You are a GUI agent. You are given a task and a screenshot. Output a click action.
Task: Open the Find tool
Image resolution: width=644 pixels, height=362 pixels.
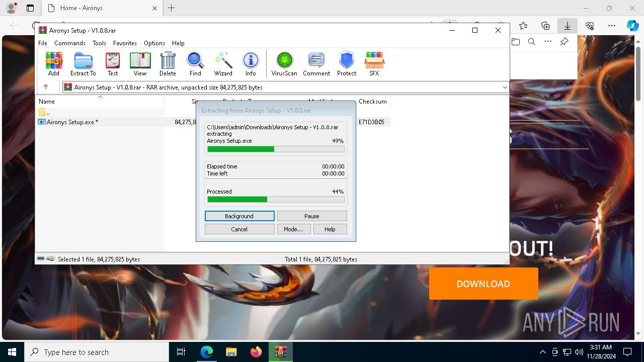(195, 64)
